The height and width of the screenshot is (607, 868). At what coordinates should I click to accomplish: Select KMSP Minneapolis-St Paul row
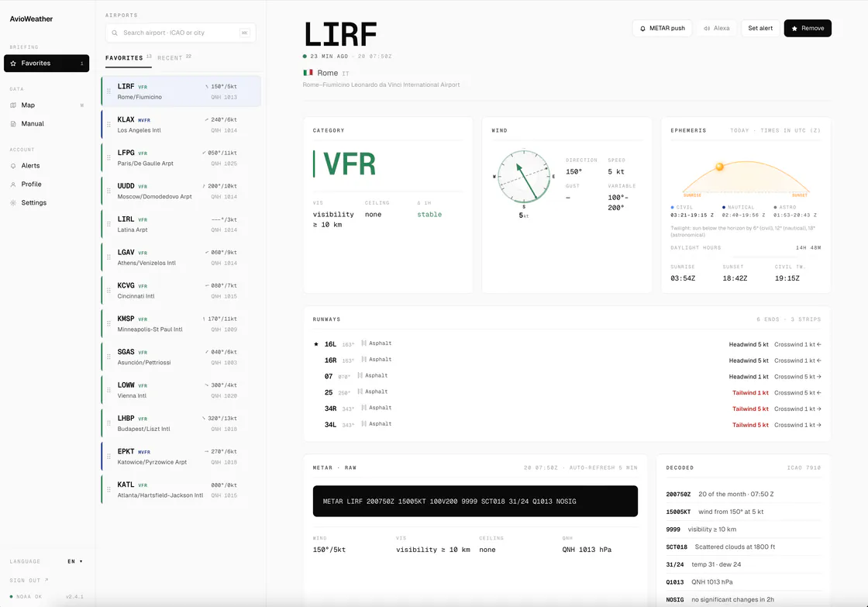tap(181, 324)
